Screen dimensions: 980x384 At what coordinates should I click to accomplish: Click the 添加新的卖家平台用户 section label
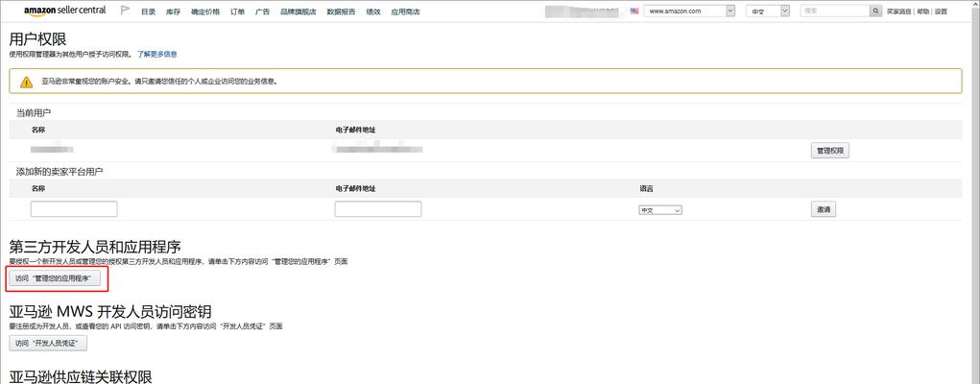[x=60, y=172]
